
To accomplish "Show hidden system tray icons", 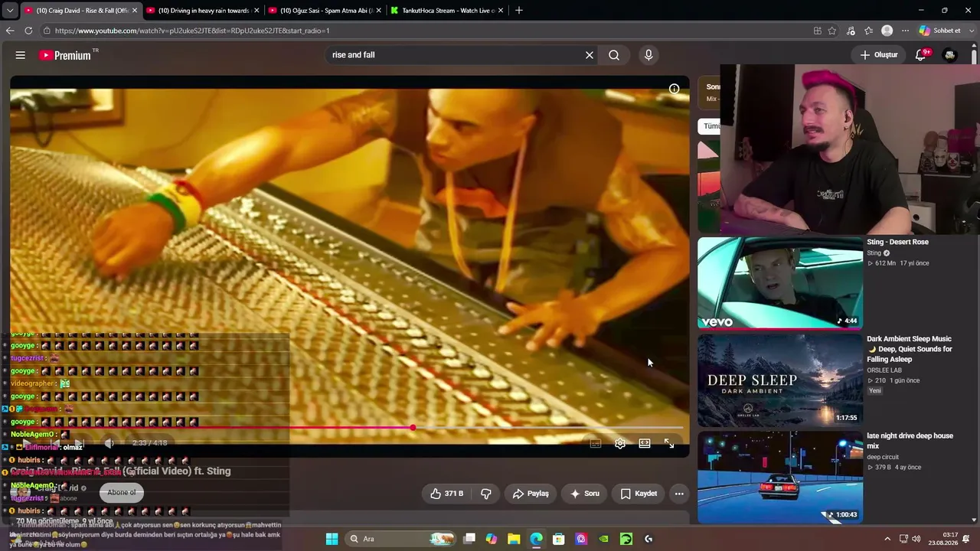I will pyautogui.click(x=887, y=539).
